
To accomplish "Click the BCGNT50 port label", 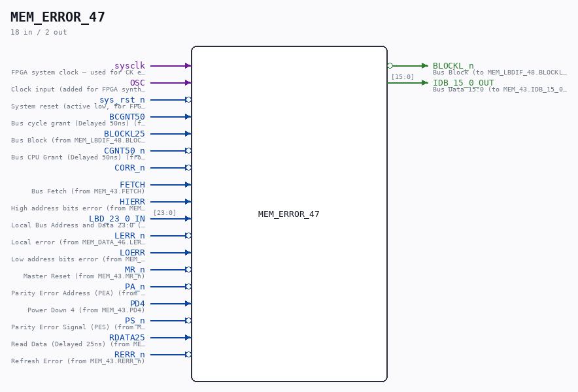I will (127, 116).
